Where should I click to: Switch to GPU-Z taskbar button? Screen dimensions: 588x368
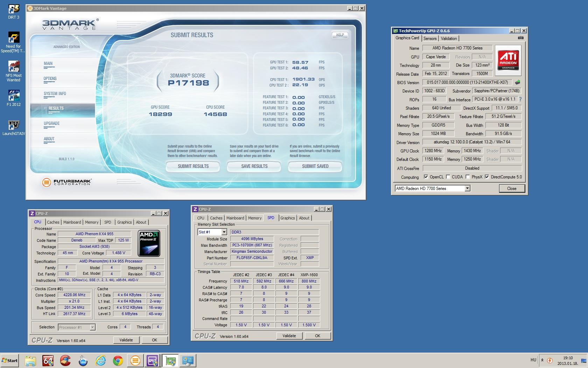click(170, 360)
